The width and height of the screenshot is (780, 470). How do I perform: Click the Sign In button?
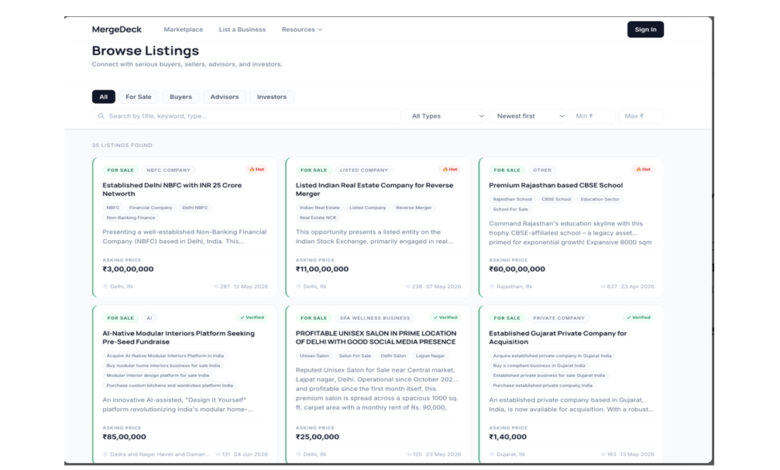[645, 29]
